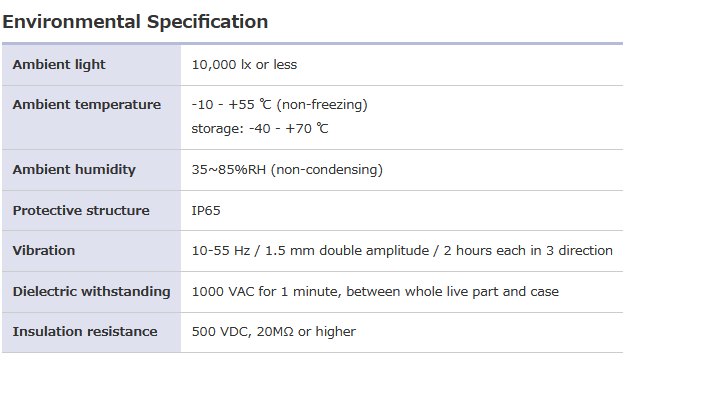This screenshot has width=710, height=409.
Task: Click the storage -40 - +70 ℃ text
Action: tap(260, 129)
